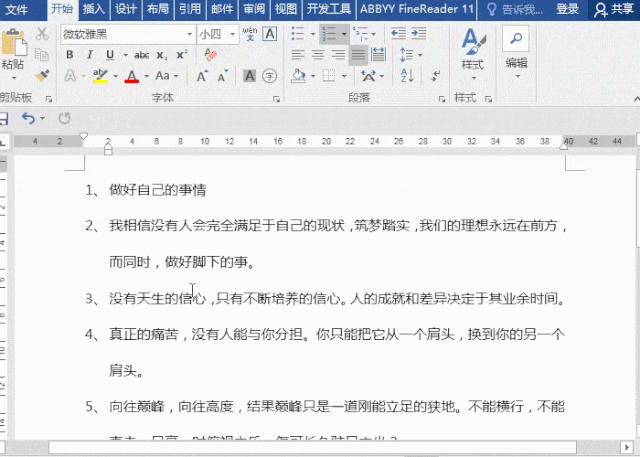Open the Editing 编辑 search button
The width and height of the screenshot is (640, 457).
coord(516,52)
